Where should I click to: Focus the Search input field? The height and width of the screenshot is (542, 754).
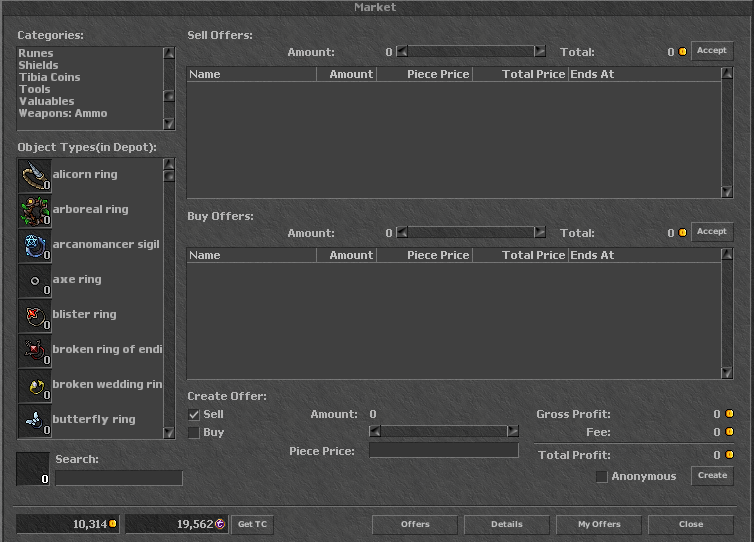pos(118,478)
